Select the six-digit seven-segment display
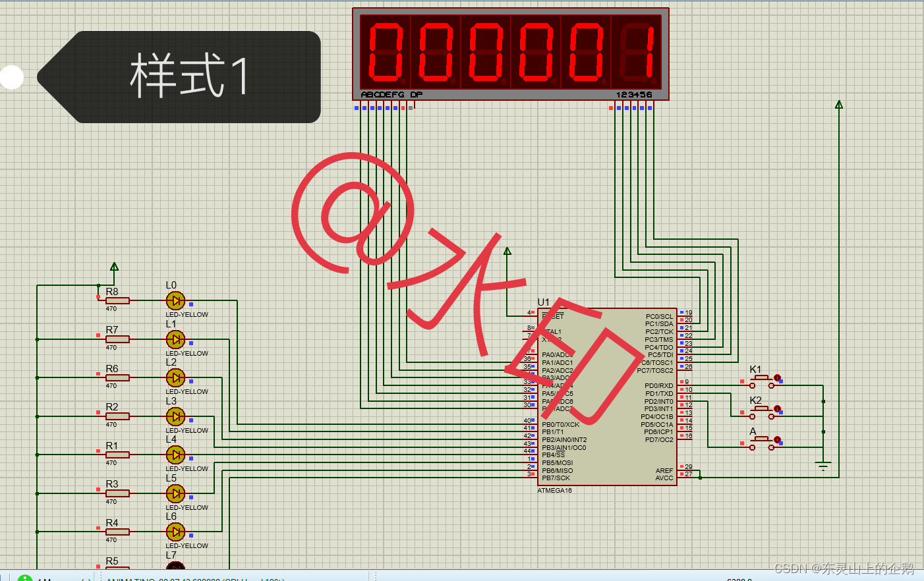Screen dimensions: 924x581 511,54
